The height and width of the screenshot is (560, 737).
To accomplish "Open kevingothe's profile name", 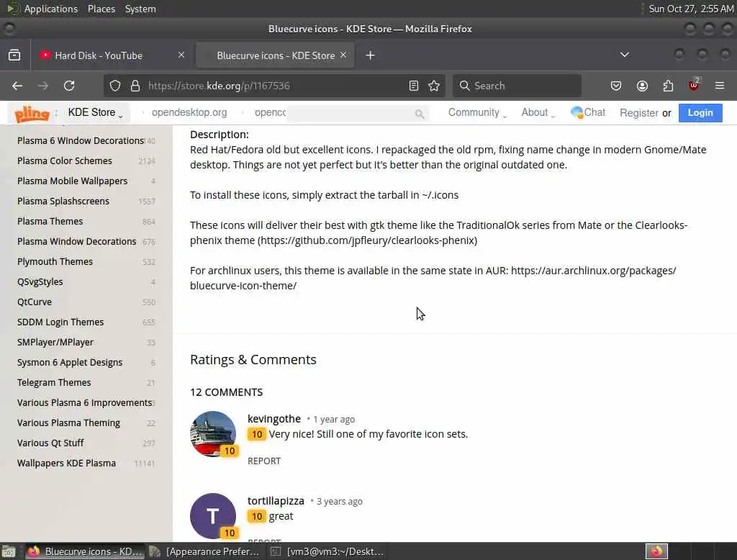I will 274,418.
